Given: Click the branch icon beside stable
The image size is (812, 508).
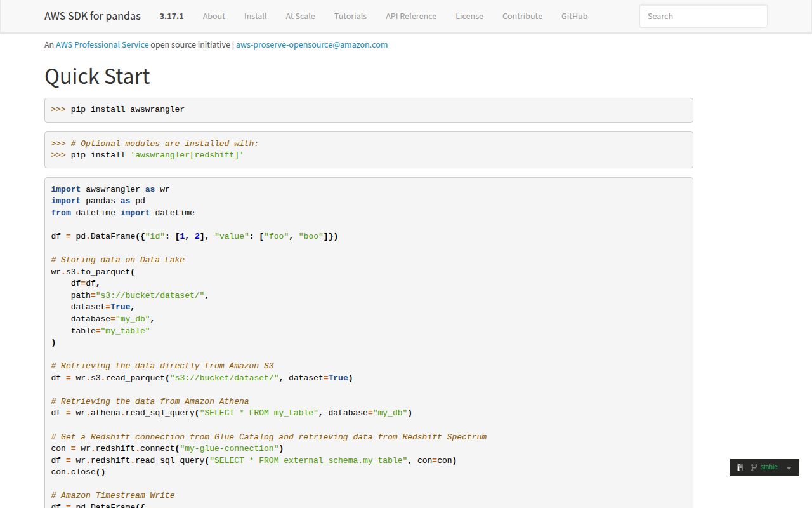Looking at the screenshot, I should click(754, 467).
